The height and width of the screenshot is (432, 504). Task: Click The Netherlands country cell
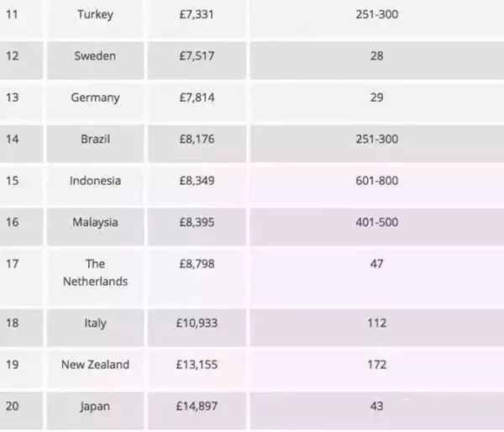[x=95, y=273]
